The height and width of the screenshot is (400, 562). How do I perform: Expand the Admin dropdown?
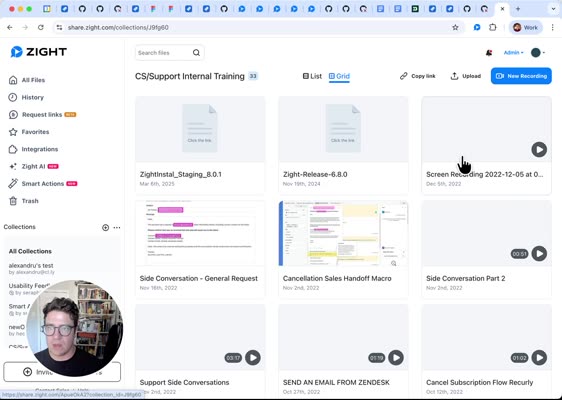[514, 53]
